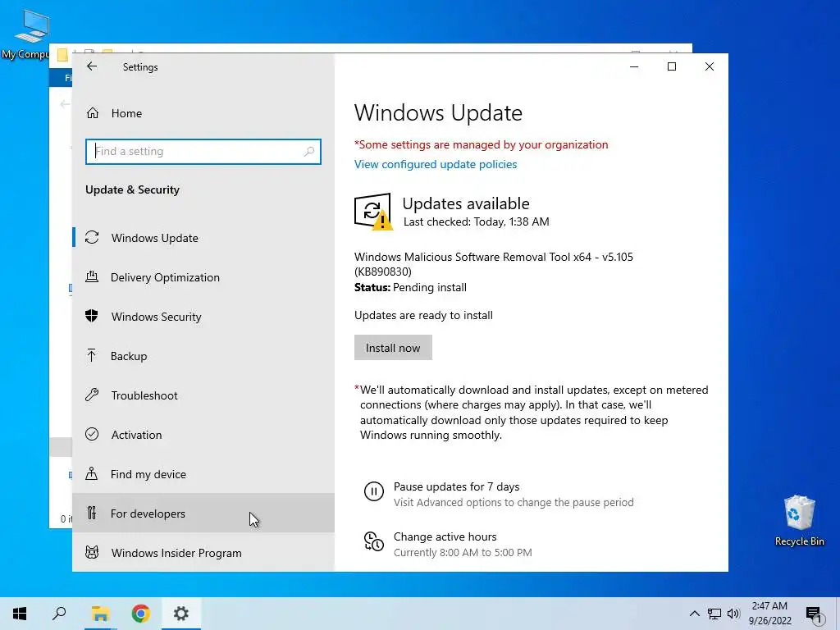
Task: Click the Delivery Optimization icon
Action: pos(92,277)
